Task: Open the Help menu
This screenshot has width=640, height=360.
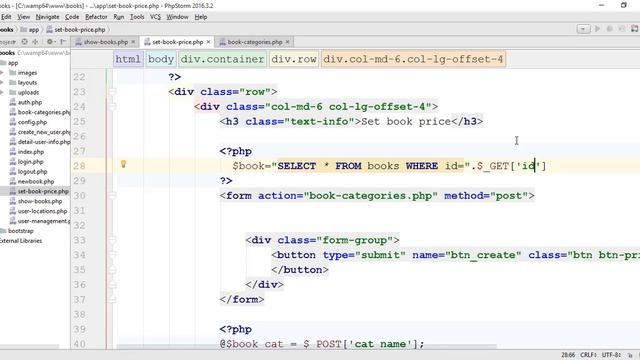Action: coord(201,17)
